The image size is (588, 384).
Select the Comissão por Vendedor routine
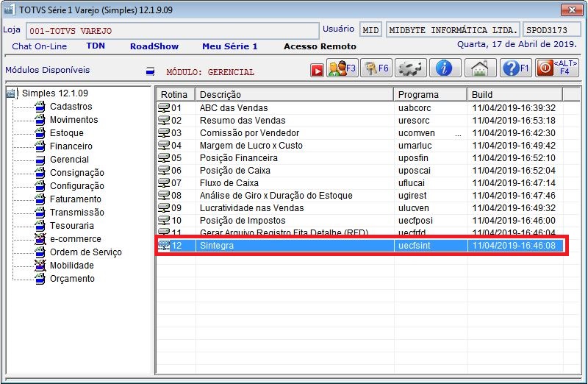(360, 133)
